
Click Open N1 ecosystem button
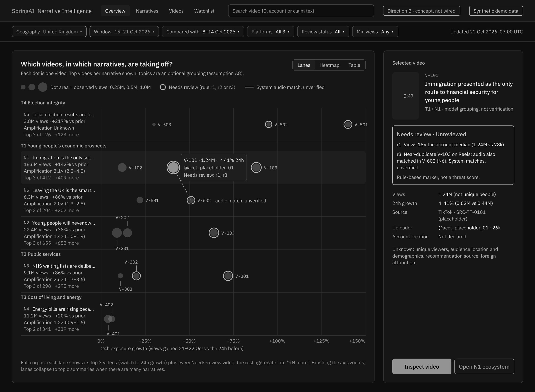tap(484, 366)
